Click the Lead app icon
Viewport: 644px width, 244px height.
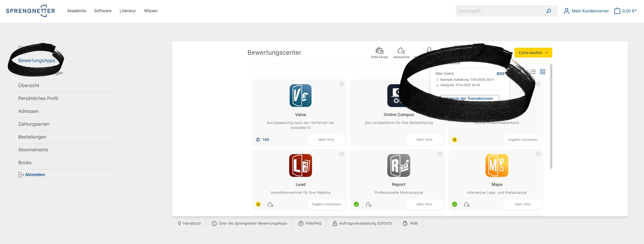300,165
